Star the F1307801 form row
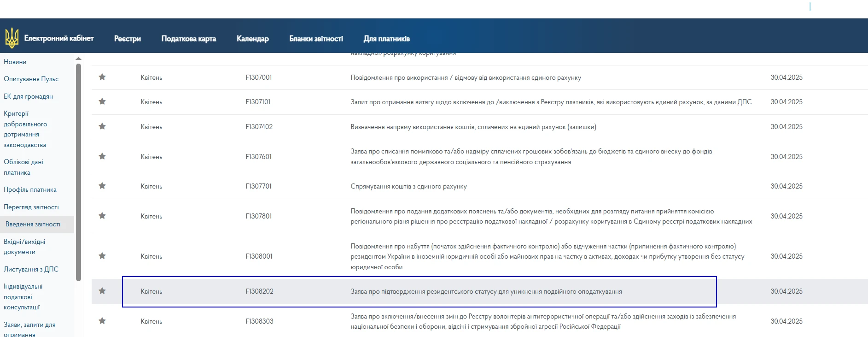 [102, 216]
